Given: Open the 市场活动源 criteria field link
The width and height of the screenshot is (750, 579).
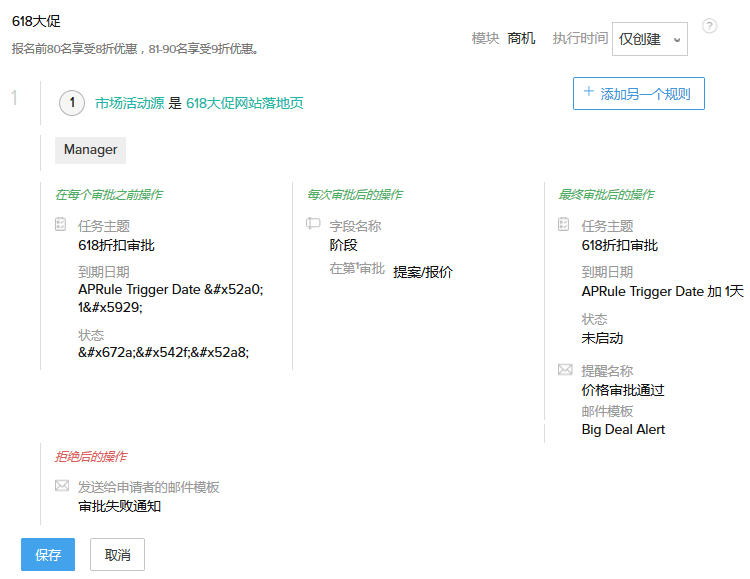Looking at the screenshot, I should click(x=129, y=103).
